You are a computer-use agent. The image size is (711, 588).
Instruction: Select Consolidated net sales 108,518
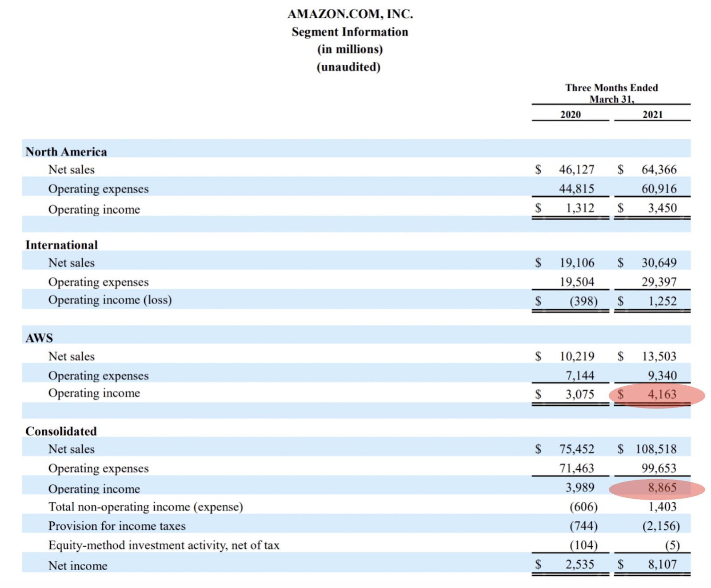tap(656, 449)
